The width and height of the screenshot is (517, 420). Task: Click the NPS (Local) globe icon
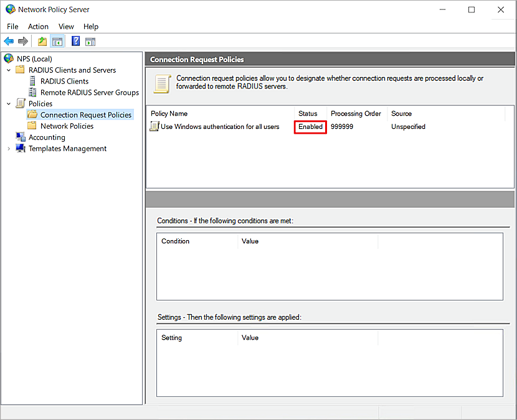coord(8,58)
